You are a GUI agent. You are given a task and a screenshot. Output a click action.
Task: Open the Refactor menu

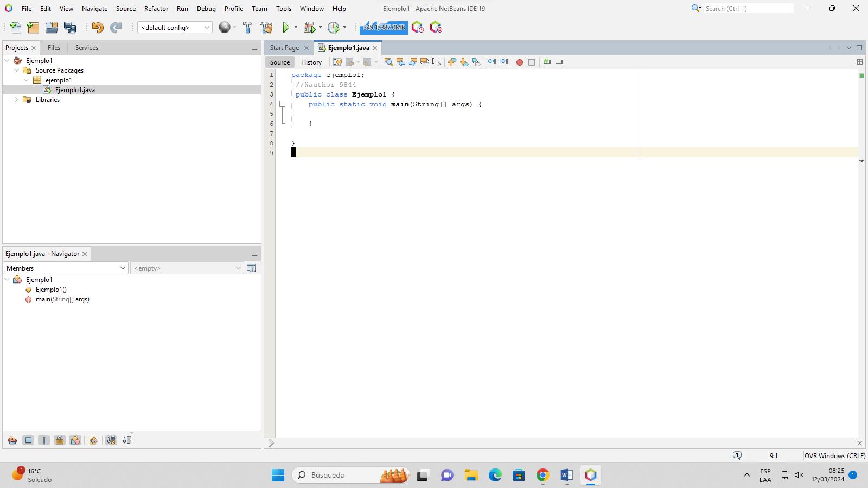pos(156,9)
